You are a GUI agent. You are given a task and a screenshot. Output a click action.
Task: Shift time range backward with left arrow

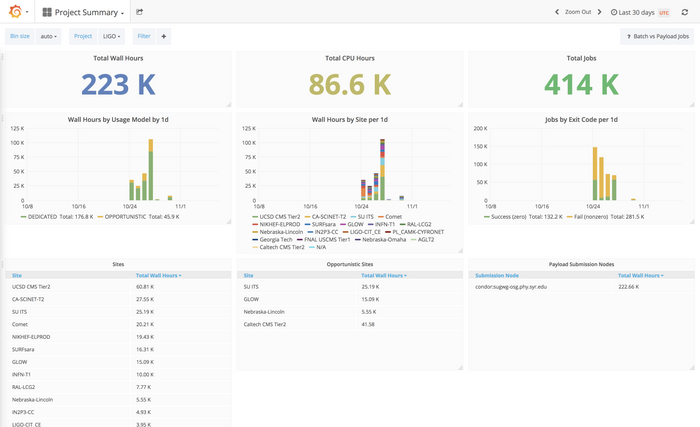click(x=557, y=12)
